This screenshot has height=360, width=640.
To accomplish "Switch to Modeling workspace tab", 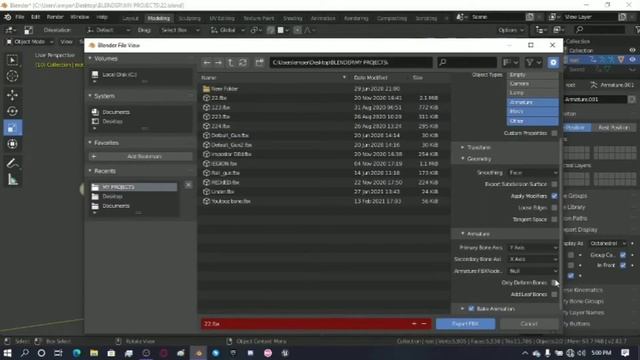I will click(158, 18).
